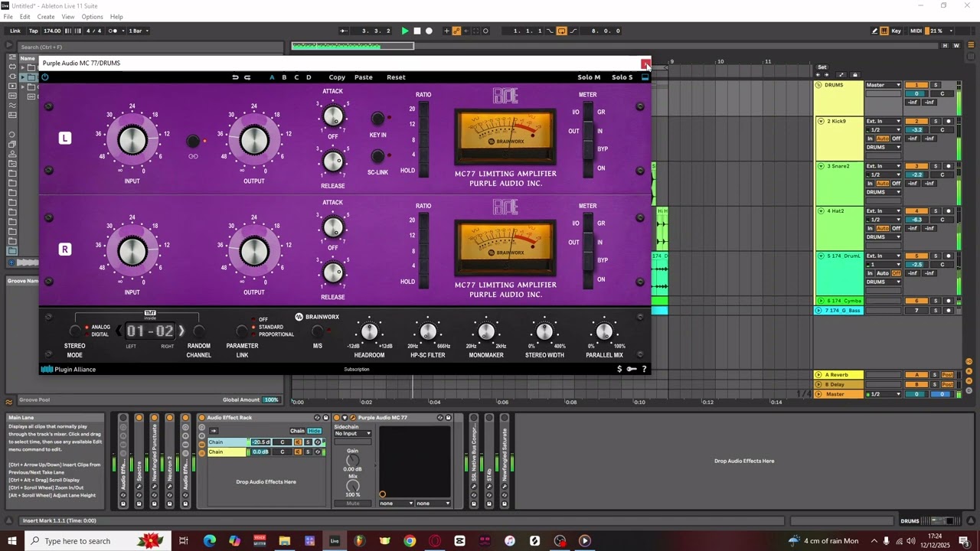Toggle track activator 4 for Hat2
Screen dimensions: 980x551
pyautogui.click(x=916, y=211)
